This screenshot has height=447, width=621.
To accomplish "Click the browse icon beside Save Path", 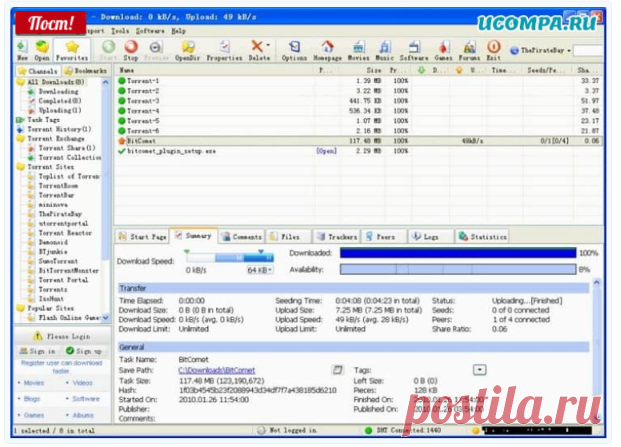I will tap(337, 370).
